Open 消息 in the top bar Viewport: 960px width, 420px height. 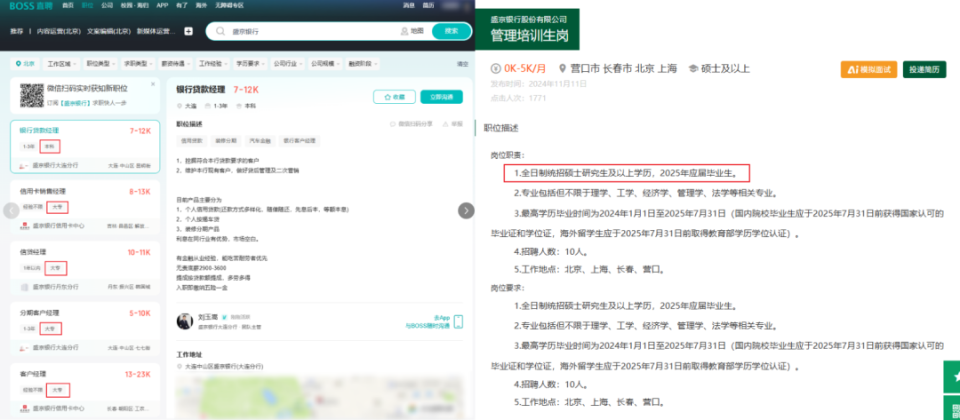pos(409,6)
